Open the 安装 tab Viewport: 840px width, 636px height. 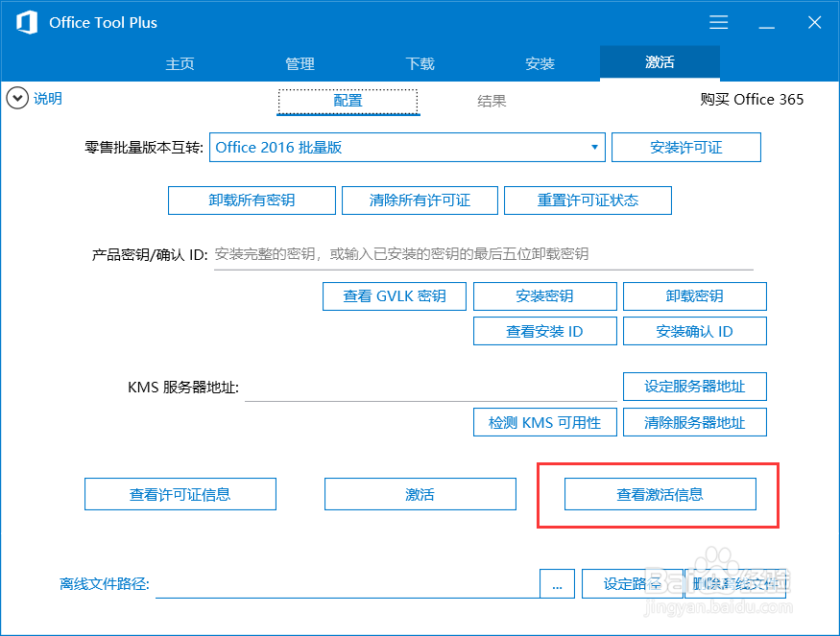tap(540, 63)
